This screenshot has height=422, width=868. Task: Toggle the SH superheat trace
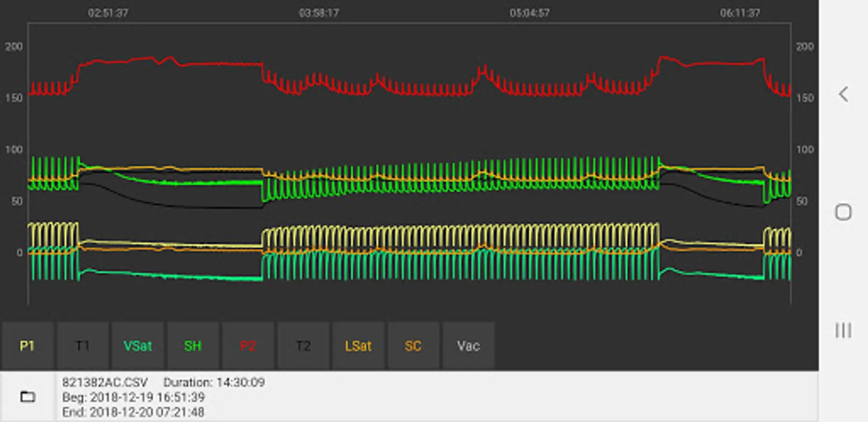[x=193, y=346]
